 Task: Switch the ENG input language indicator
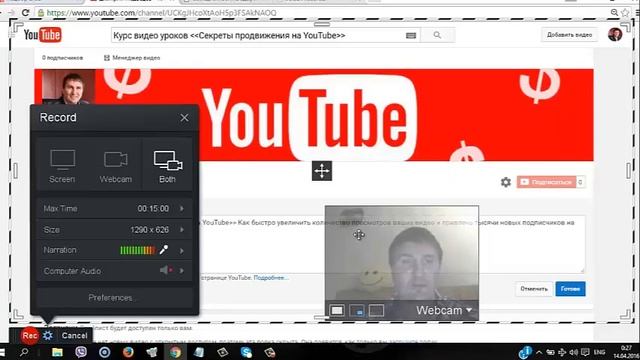[599, 352]
